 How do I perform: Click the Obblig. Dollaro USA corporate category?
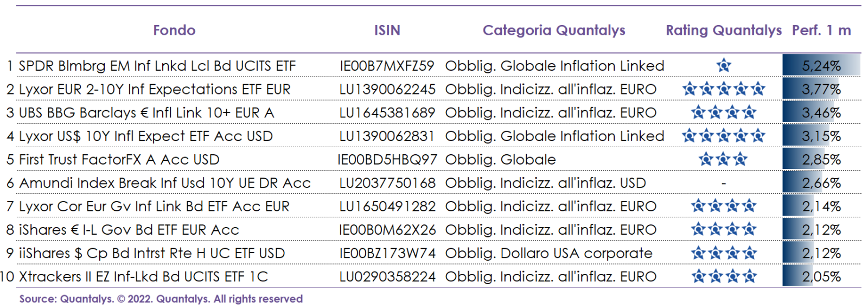click(x=548, y=253)
